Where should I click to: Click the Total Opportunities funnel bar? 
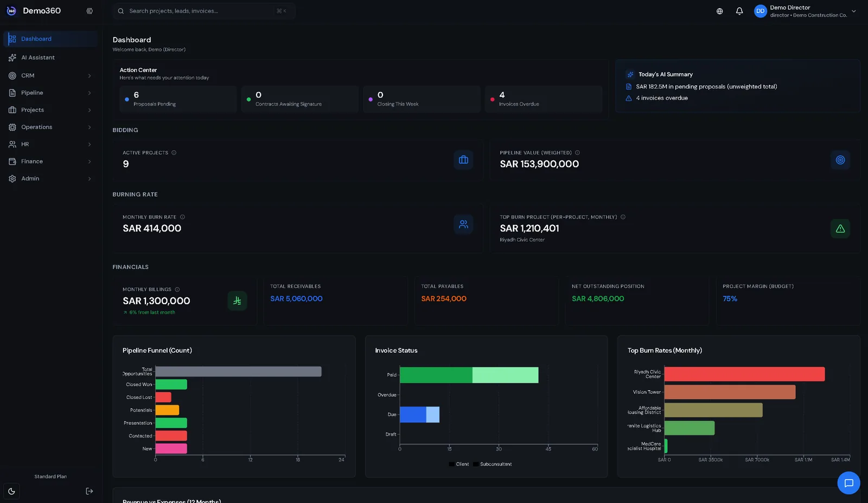pos(238,372)
